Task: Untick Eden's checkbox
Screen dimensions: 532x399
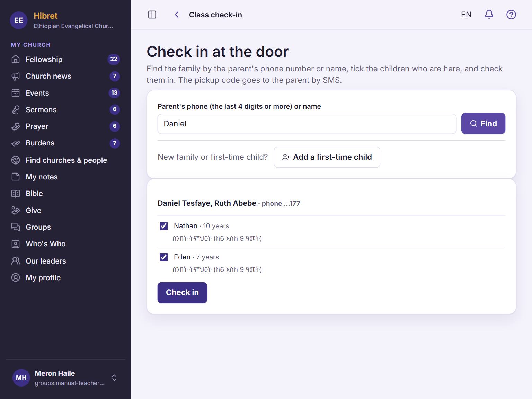Action: 164,257
